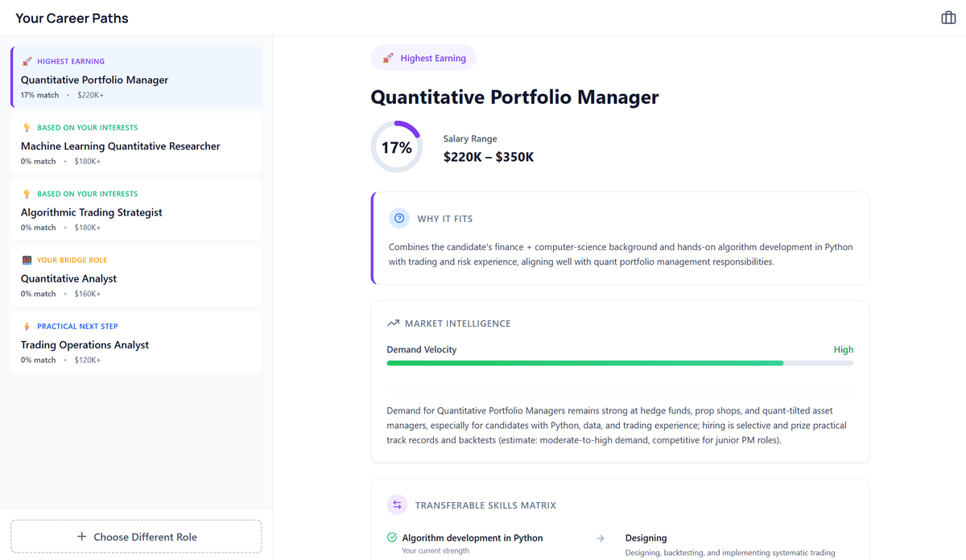The width and height of the screenshot is (966, 560).
Task: Click the 17% match progress ring
Action: point(396,146)
